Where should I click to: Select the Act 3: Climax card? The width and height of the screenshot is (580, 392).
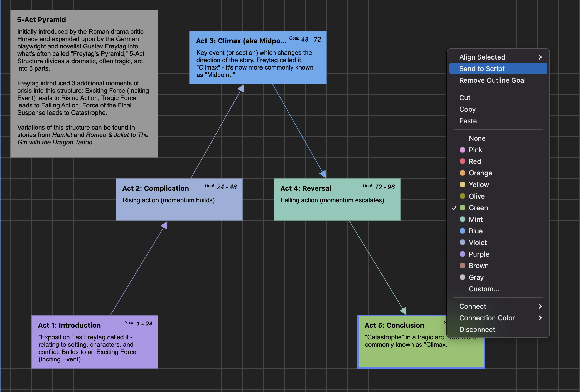[x=258, y=57]
